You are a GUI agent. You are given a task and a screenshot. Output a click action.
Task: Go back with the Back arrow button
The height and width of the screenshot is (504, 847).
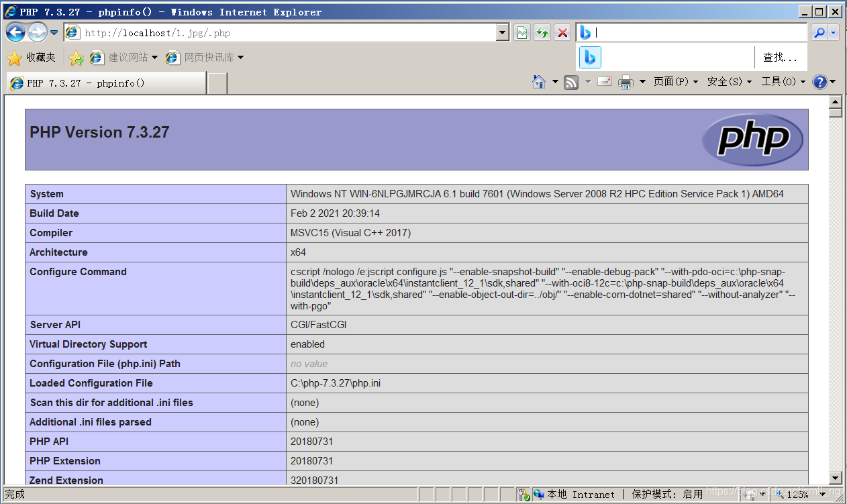15,32
